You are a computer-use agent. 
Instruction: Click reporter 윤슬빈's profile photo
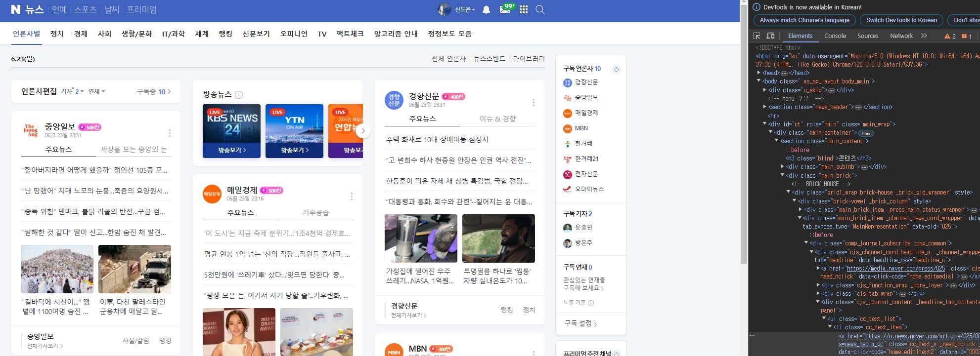pyautogui.click(x=568, y=228)
